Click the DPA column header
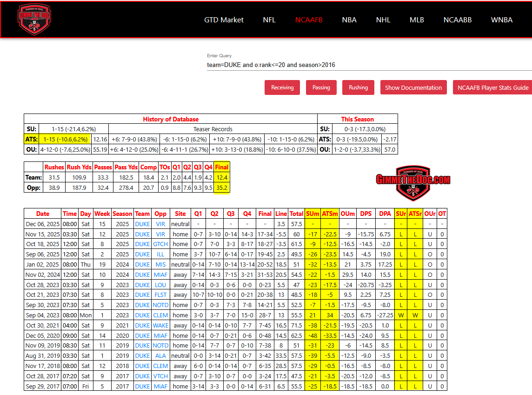This screenshot has height=395, width=532. click(x=385, y=214)
